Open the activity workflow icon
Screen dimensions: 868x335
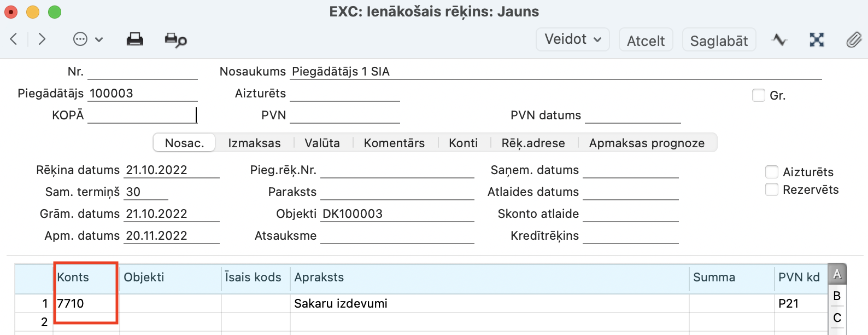[x=779, y=40]
